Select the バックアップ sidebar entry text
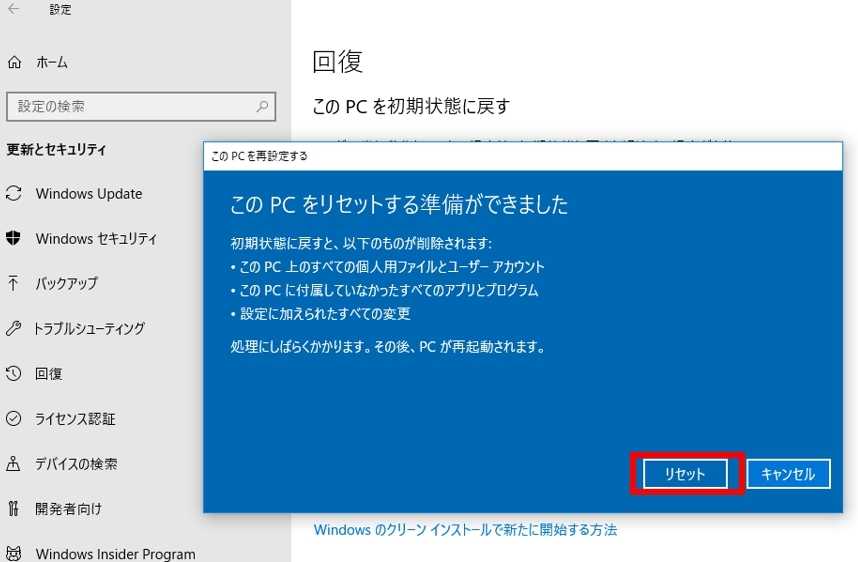The image size is (858, 562). click(x=66, y=284)
